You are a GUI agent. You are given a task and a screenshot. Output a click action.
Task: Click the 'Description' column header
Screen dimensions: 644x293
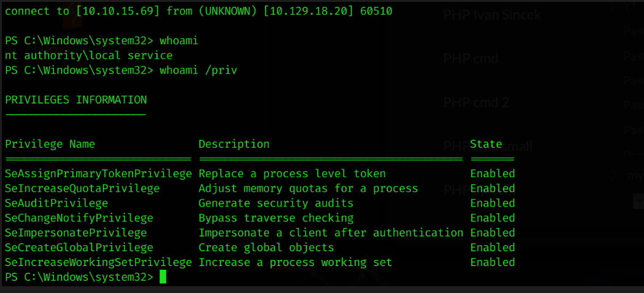click(234, 144)
